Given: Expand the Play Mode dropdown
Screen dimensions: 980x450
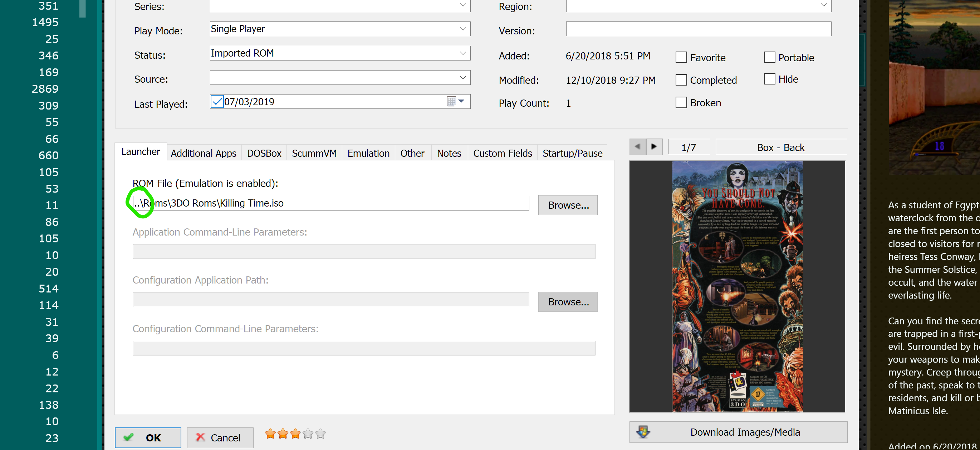Looking at the screenshot, I should [462, 29].
